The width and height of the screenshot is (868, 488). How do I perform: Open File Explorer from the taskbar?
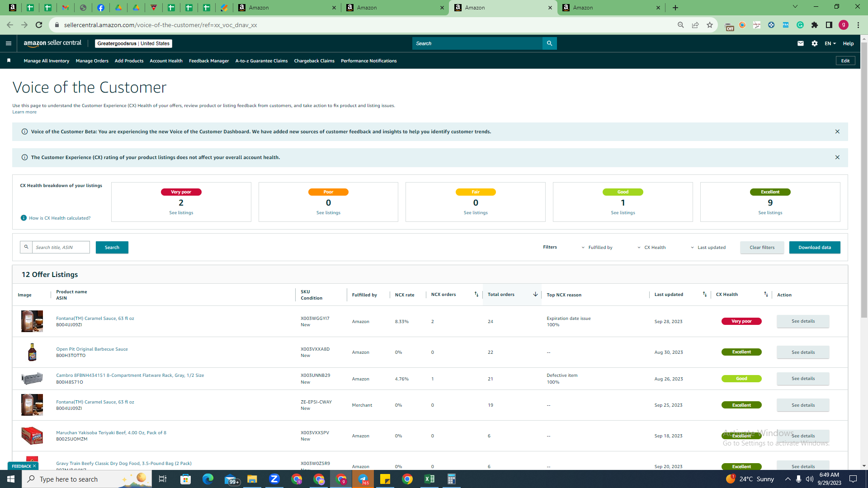coord(252,479)
